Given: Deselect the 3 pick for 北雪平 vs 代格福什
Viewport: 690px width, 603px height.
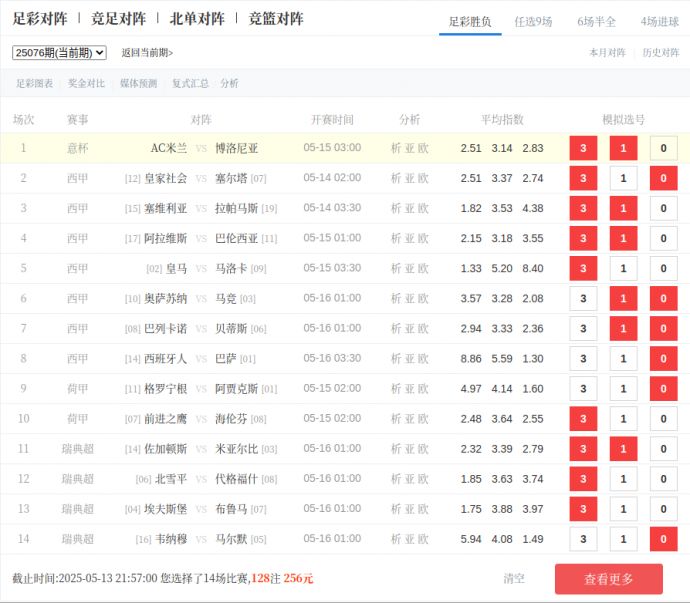Looking at the screenshot, I should click(x=583, y=479).
